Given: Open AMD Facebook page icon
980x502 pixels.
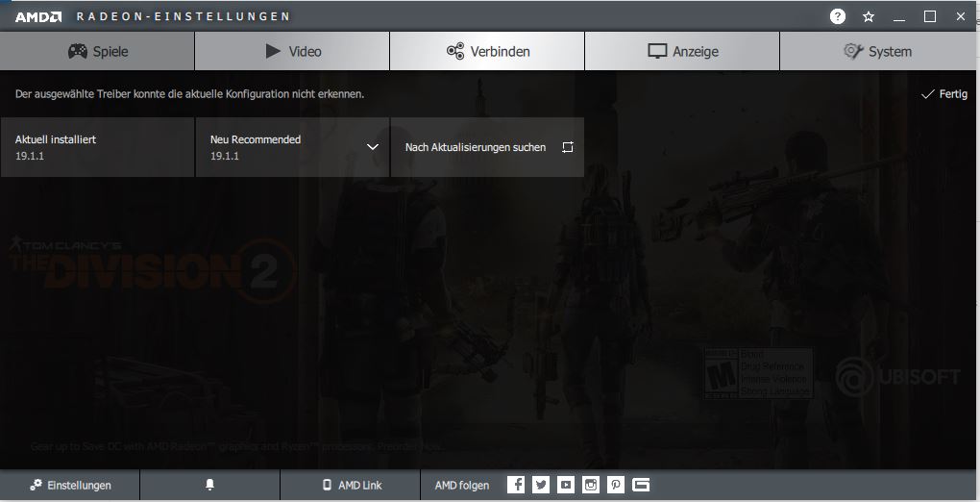Looking at the screenshot, I should [x=516, y=485].
